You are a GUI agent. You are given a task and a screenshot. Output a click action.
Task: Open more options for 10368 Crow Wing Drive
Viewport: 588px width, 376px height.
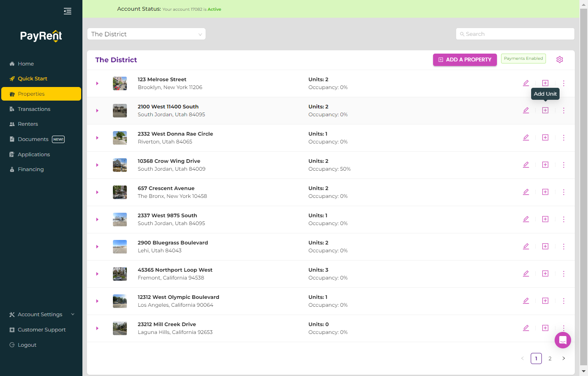564,165
